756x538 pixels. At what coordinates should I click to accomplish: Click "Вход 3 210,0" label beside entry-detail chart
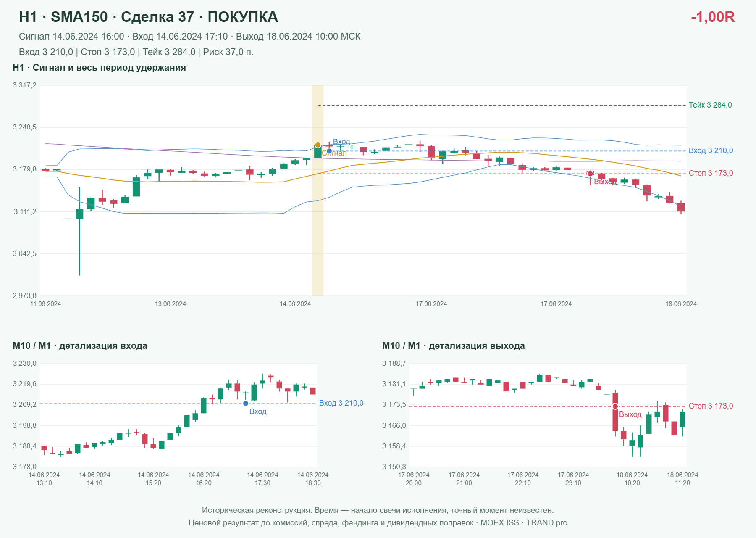341,403
